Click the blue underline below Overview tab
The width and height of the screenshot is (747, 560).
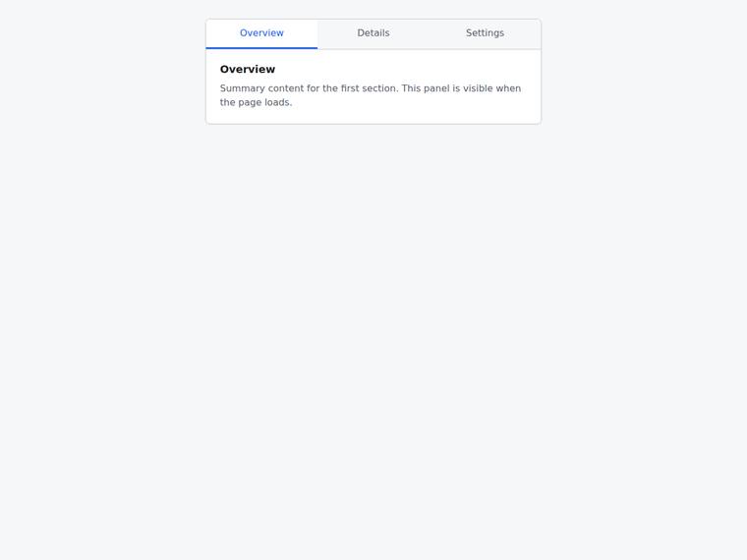[x=261, y=47]
